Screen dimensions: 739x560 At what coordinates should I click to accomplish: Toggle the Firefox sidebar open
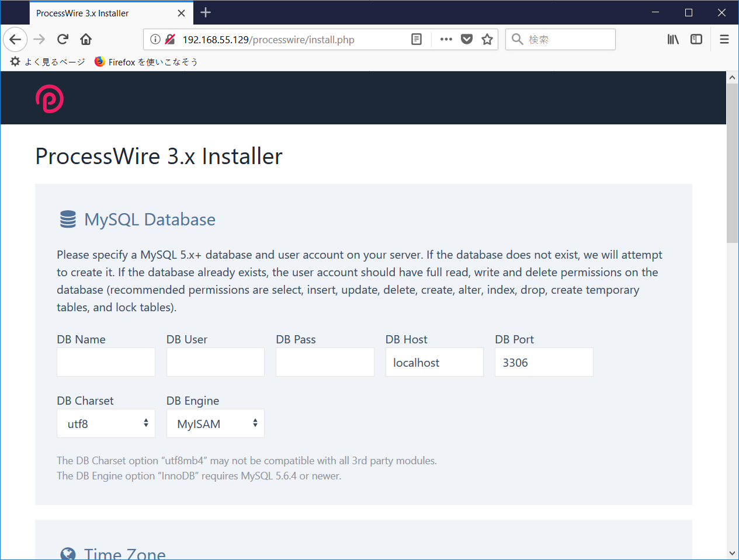(696, 39)
